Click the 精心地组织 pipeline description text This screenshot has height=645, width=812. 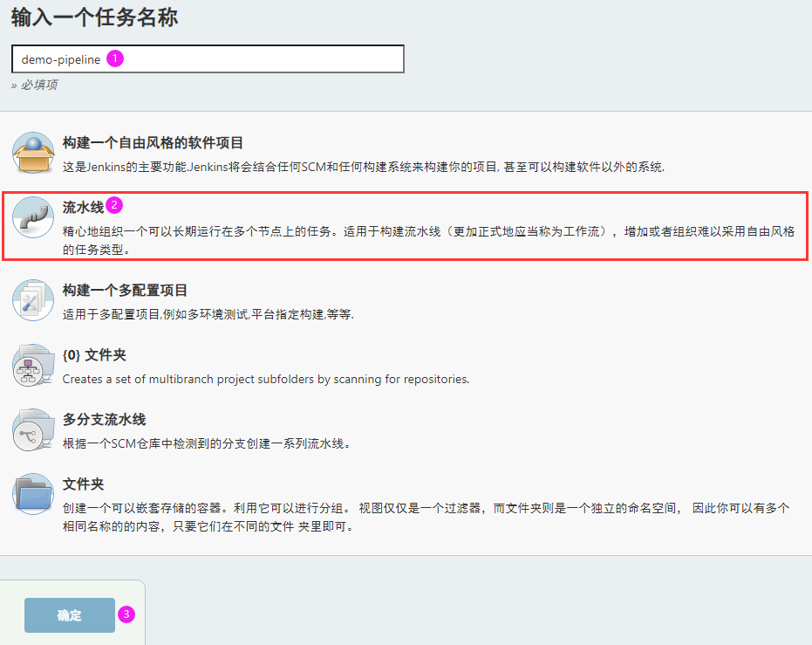pos(429,240)
